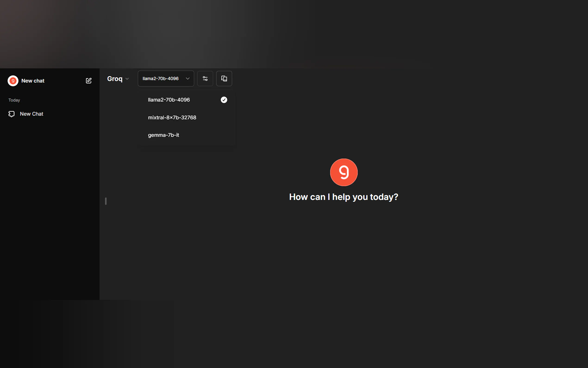The height and width of the screenshot is (368, 588).
Task: Click the 'Groq' provider title text
Action: [115, 79]
